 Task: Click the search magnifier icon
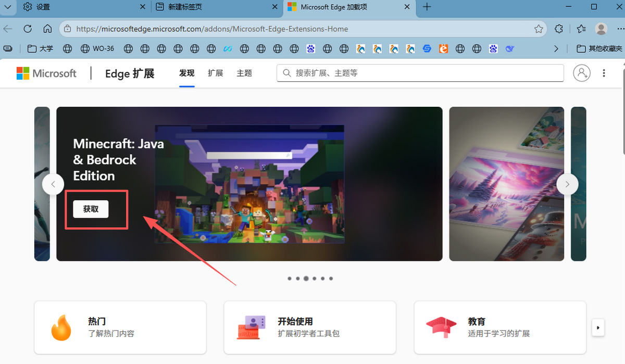(x=286, y=73)
